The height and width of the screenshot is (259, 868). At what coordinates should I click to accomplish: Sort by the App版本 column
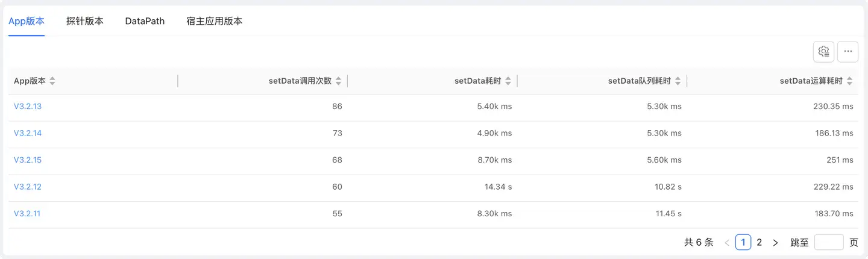(x=52, y=81)
